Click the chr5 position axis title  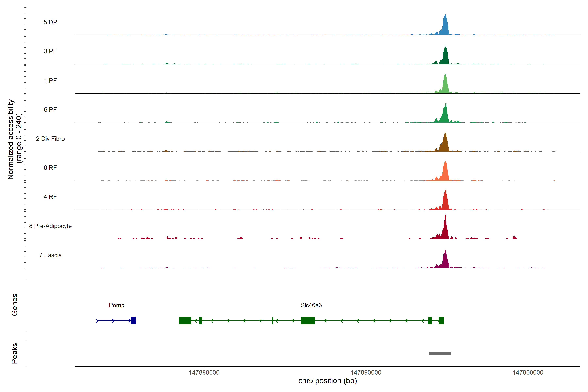click(327, 381)
